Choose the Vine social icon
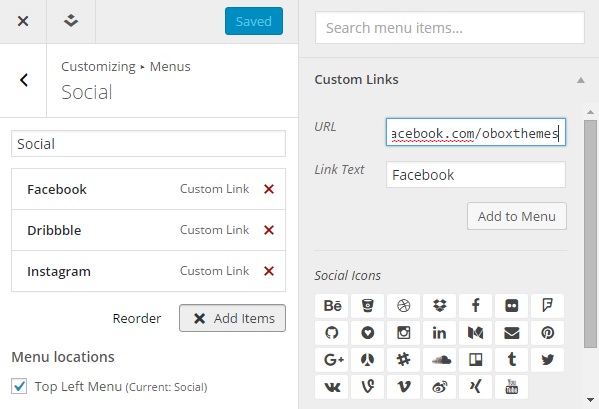This screenshot has height=409, width=599. click(367, 387)
